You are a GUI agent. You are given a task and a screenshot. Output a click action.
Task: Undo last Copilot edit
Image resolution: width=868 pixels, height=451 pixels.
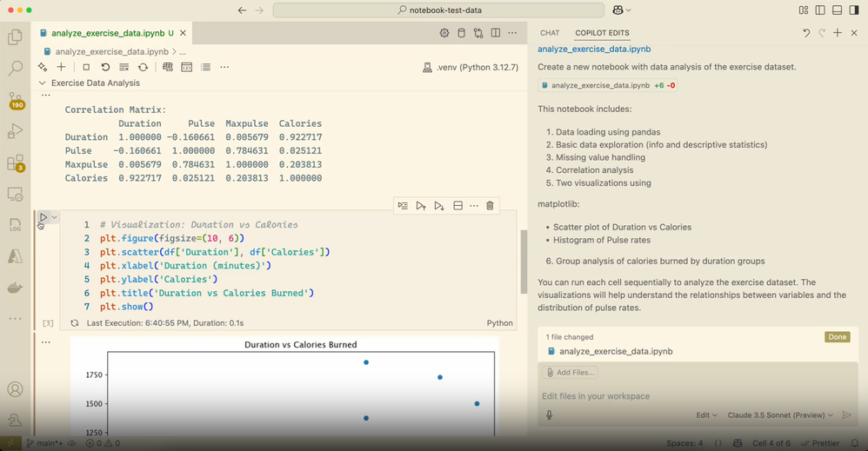(806, 33)
